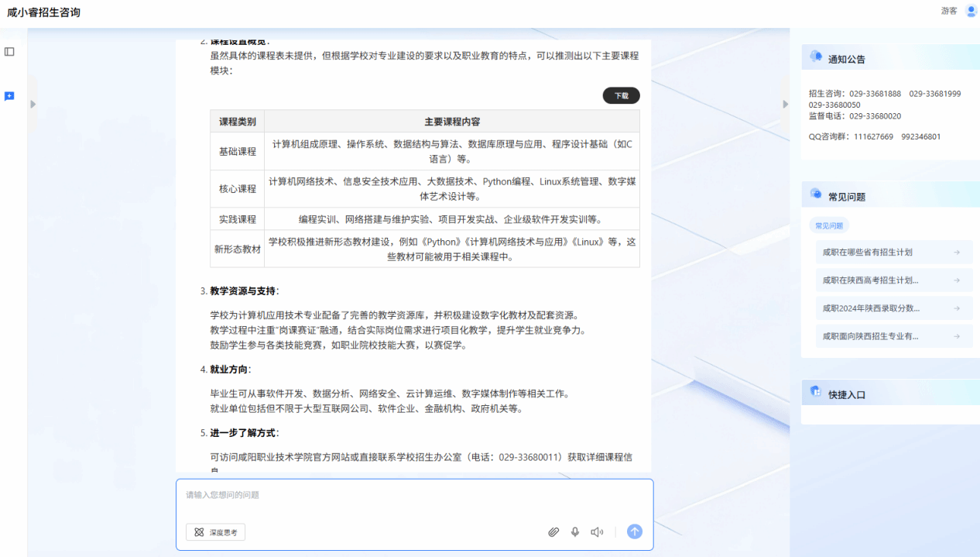
Task: Open FAQ 咸职2024年陕西录取分数
Action: (894, 308)
